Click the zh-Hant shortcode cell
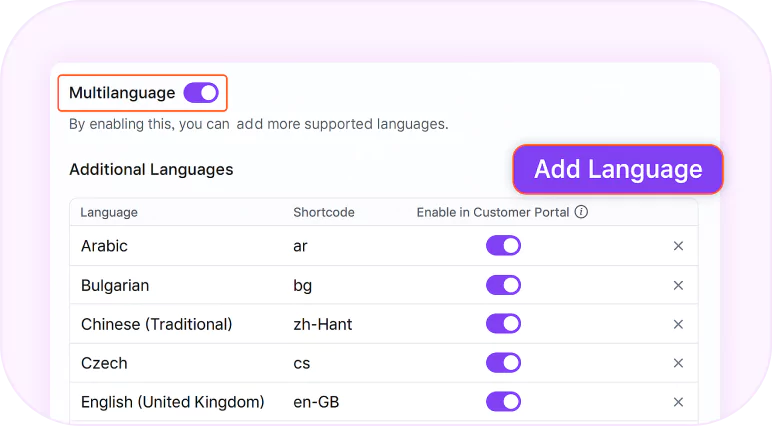 322,324
